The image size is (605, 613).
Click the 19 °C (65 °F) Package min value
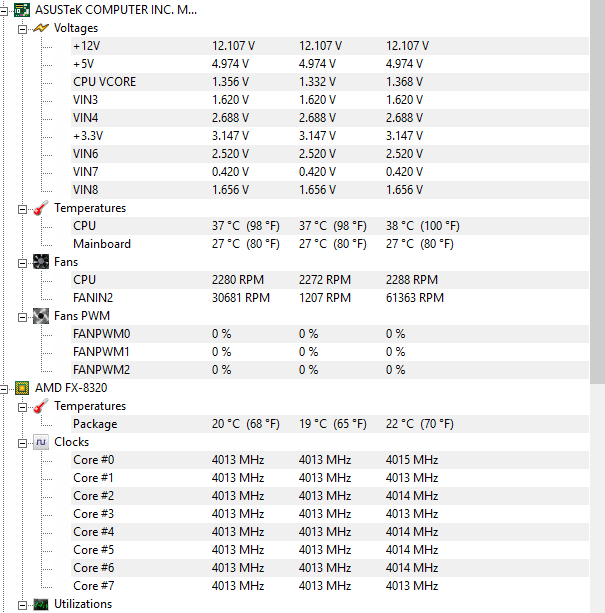333,424
